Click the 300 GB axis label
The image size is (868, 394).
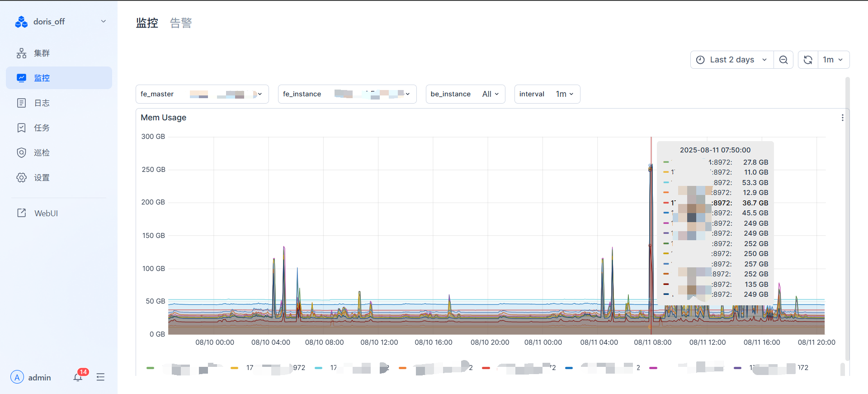pos(153,137)
